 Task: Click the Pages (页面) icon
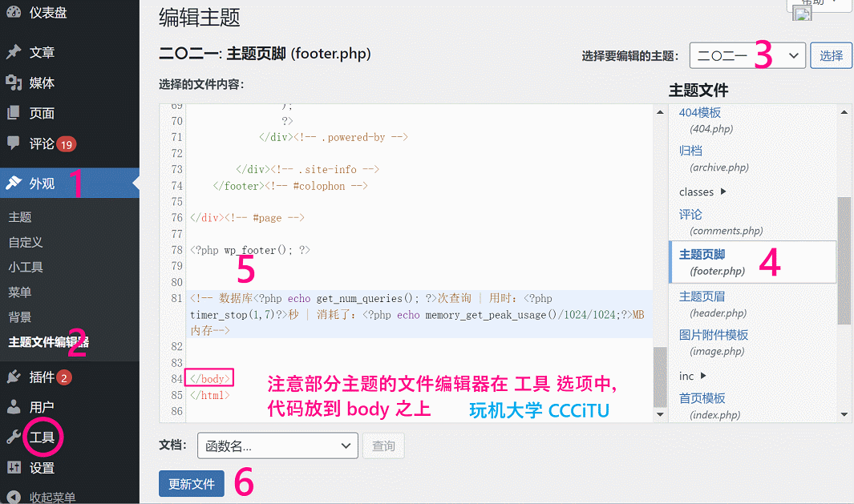click(14, 113)
